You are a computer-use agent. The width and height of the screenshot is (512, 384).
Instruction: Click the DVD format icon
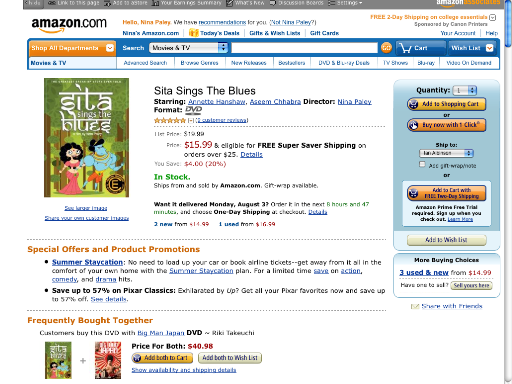coord(193,110)
